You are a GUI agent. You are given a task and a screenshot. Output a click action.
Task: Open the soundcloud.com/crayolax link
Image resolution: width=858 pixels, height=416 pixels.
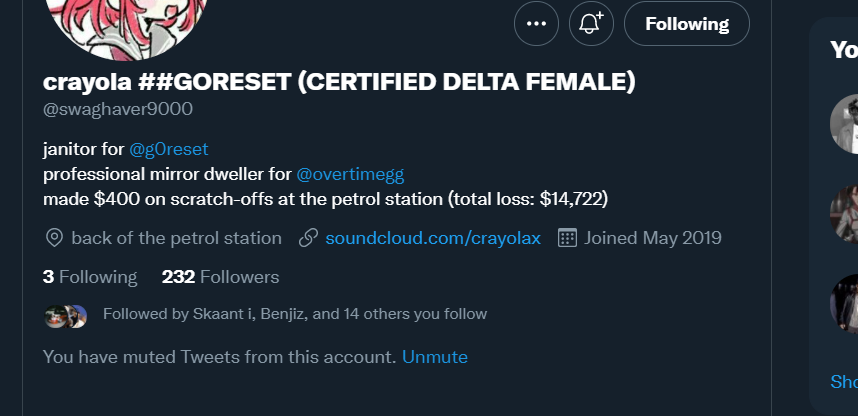pyautogui.click(x=433, y=238)
